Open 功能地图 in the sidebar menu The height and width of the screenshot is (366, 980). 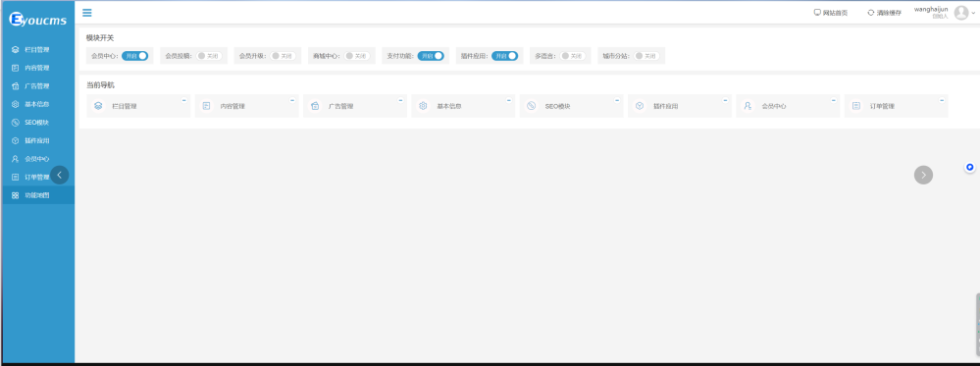click(38, 195)
